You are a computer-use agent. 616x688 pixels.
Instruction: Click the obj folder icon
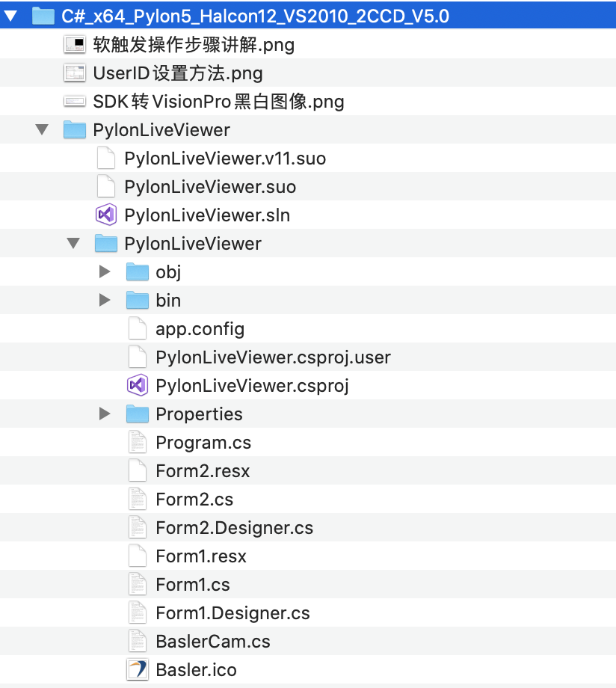pos(138,271)
